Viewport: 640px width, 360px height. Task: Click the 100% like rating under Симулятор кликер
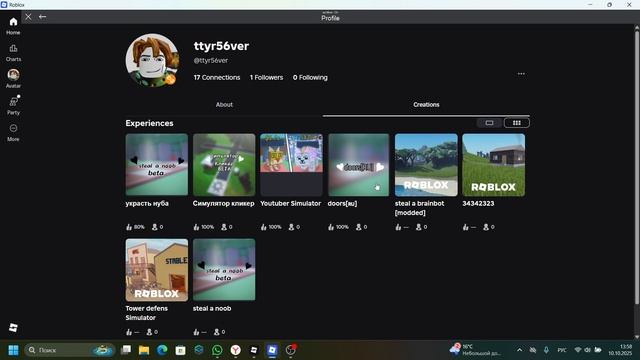pos(204,227)
